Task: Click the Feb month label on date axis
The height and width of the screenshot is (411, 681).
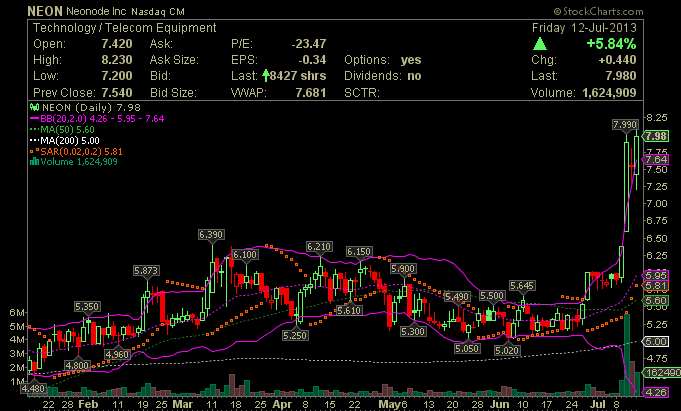Action: pos(88,404)
